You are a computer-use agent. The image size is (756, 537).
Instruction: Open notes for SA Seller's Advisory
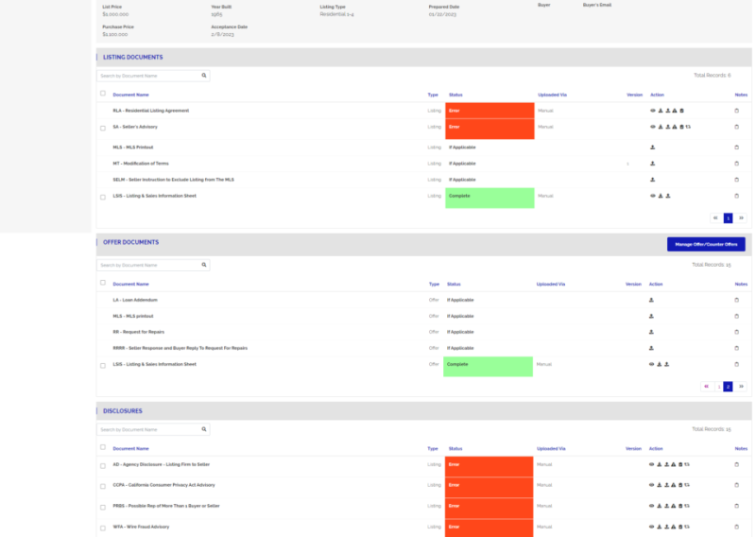click(x=737, y=127)
